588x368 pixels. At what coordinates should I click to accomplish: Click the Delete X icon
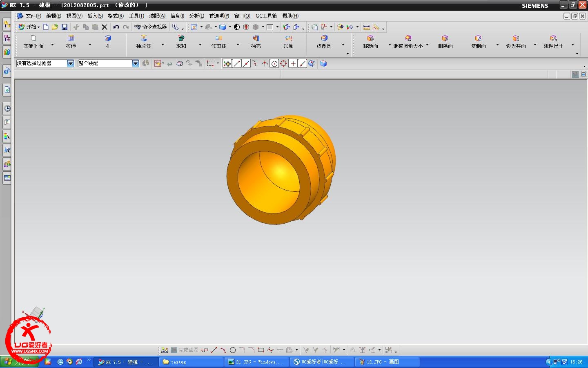pos(105,27)
